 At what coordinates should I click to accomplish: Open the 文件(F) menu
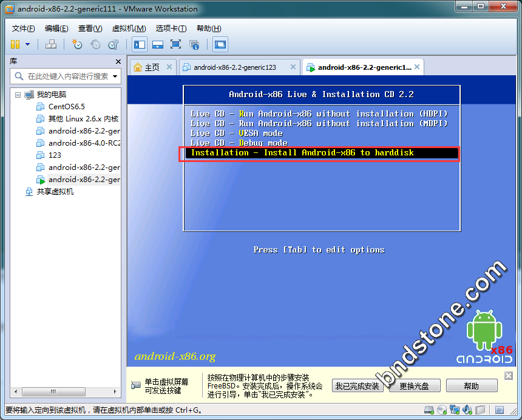23,29
